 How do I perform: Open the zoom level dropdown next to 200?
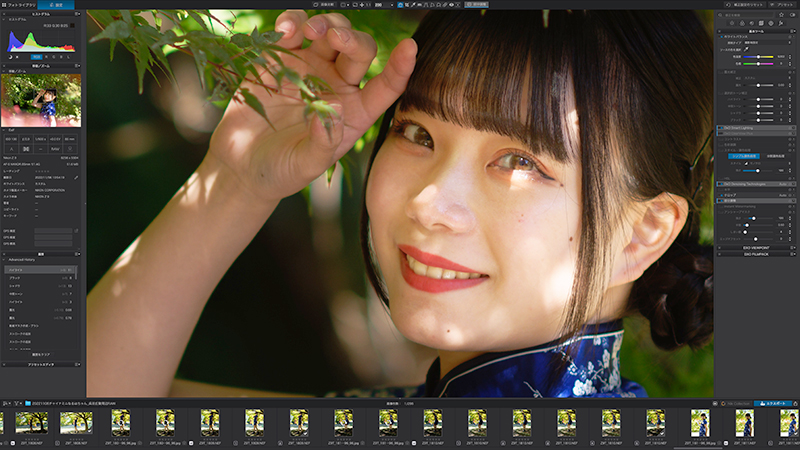pyautogui.click(x=392, y=5)
